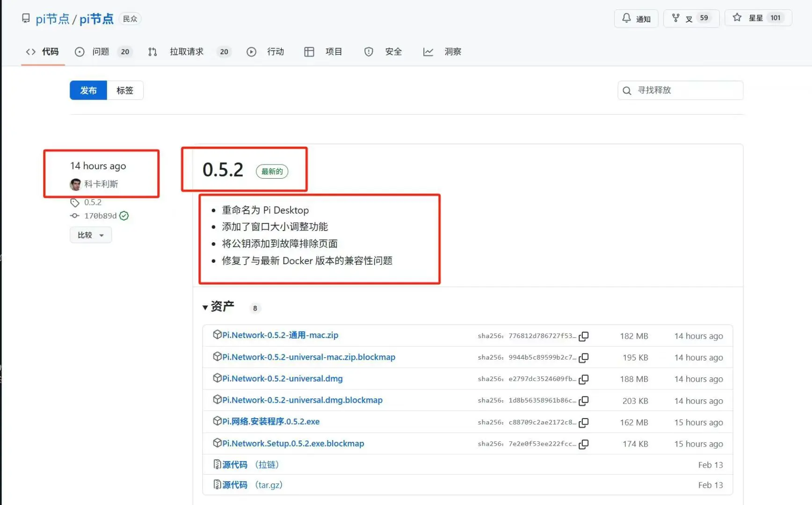Click the verified checkmark next to 170b89d
812x505 pixels.
(x=124, y=216)
